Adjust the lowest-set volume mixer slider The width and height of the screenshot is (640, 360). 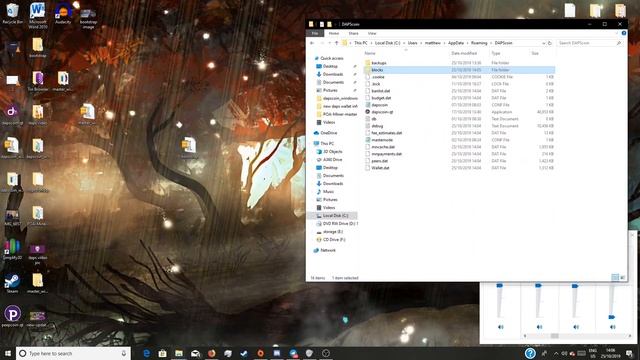(x=611, y=317)
